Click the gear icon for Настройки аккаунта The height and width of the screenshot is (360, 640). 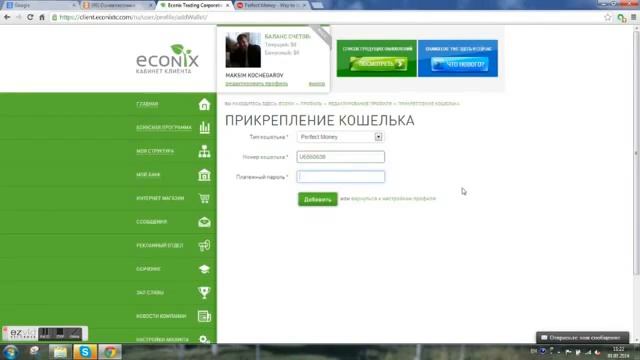pos(204,339)
